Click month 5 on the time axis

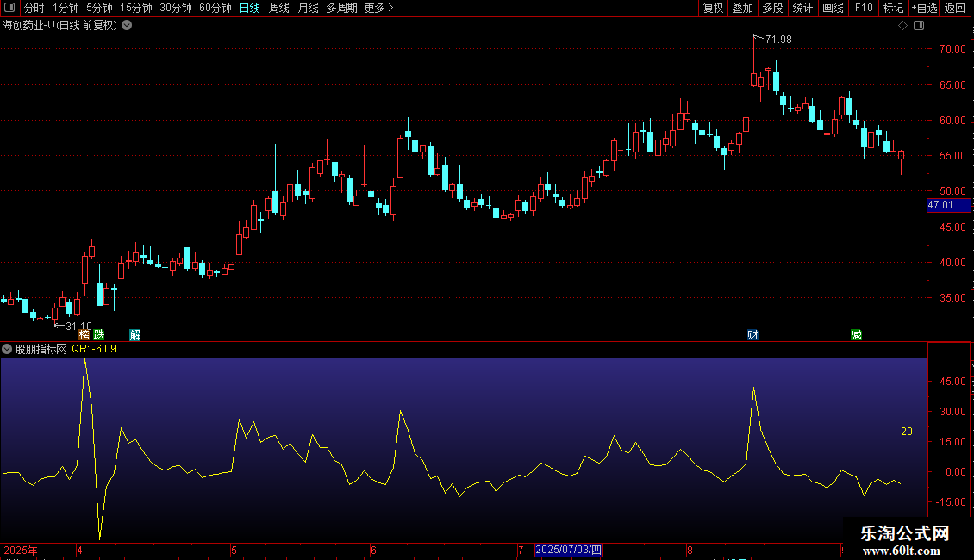tap(234, 550)
